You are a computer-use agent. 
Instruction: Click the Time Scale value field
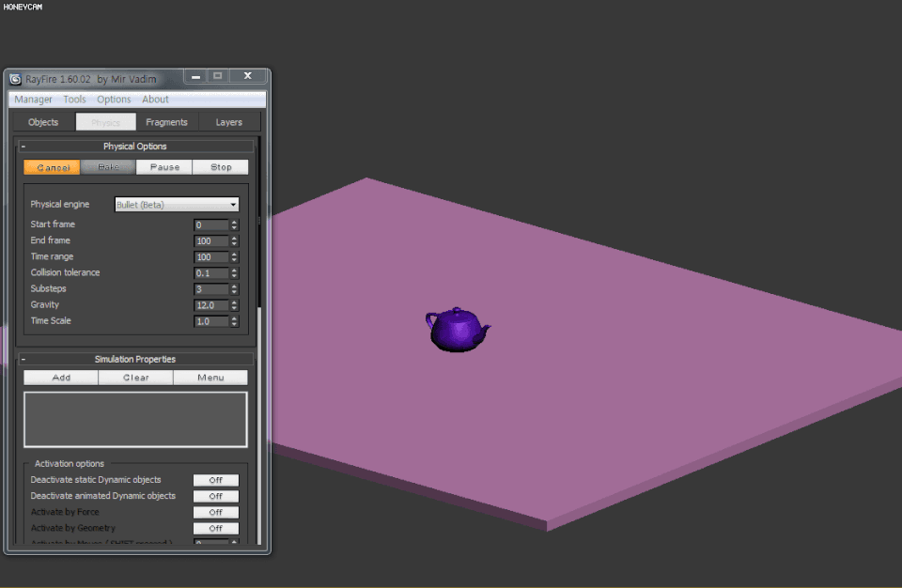[211, 321]
